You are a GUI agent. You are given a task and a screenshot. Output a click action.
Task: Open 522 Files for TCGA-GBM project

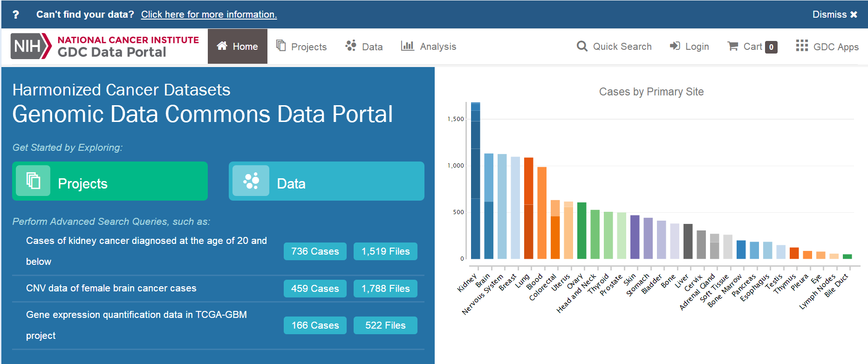[x=385, y=325]
